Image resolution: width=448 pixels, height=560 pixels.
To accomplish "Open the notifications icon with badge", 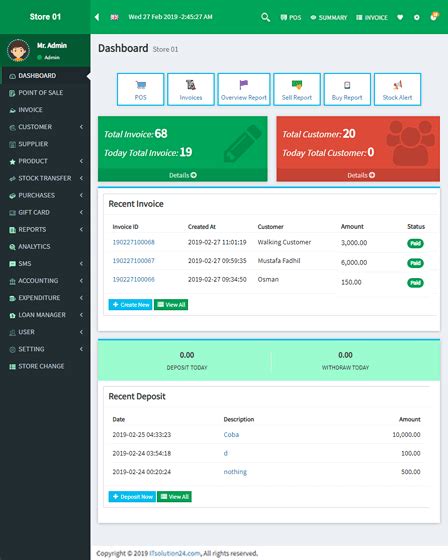I will (434, 16).
